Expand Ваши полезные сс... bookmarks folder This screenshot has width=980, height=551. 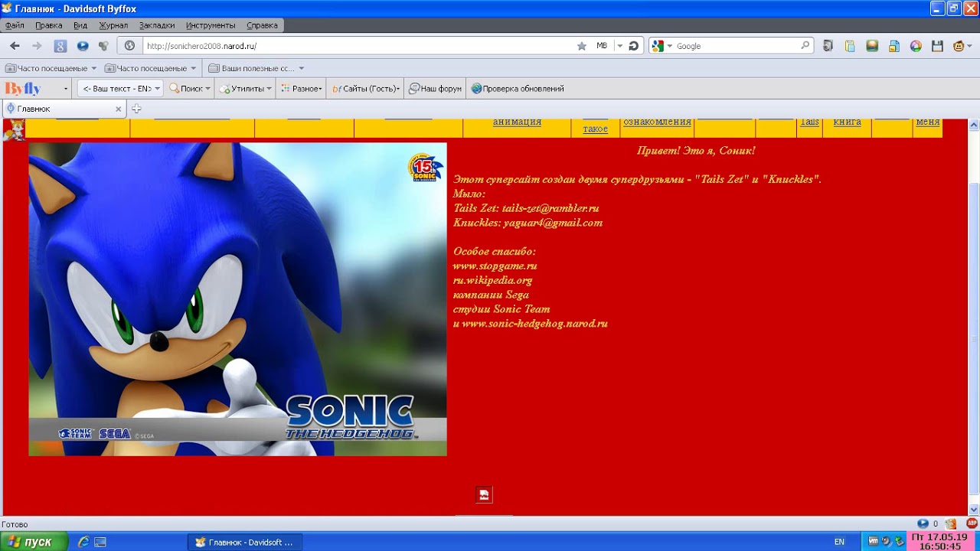coord(256,68)
